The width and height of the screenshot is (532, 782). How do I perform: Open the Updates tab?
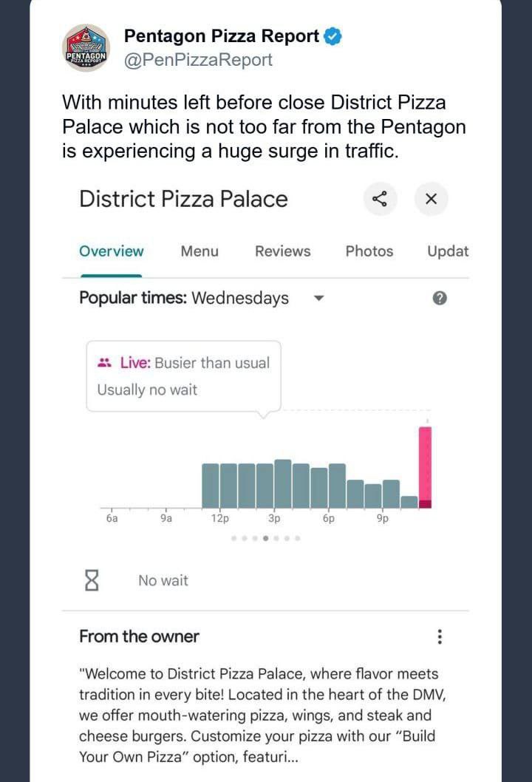pyautogui.click(x=448, y=251)
